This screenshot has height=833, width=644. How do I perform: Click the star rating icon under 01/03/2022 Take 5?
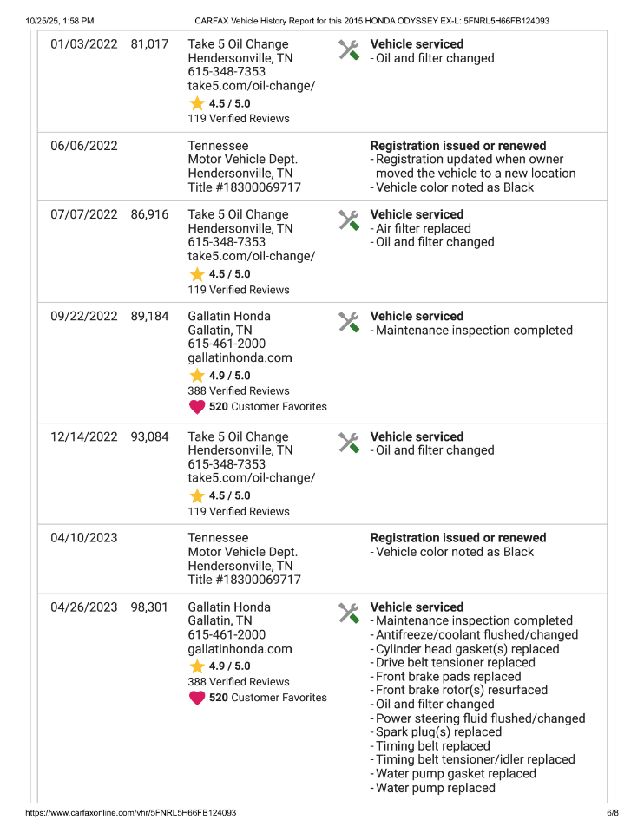point(197,103)
